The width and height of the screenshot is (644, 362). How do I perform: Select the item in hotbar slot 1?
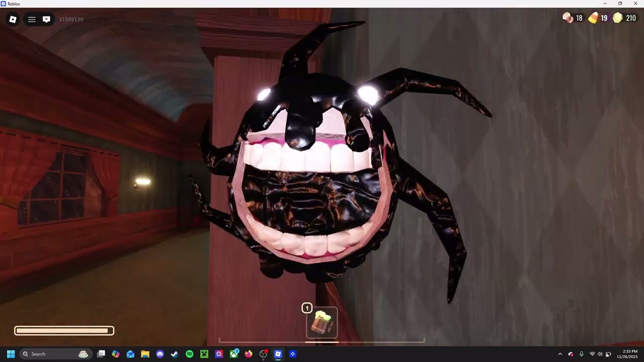[322, 323]
